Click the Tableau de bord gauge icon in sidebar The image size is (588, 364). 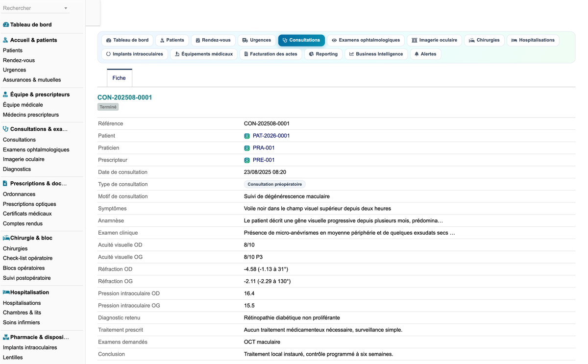click(x=6, y=24)
